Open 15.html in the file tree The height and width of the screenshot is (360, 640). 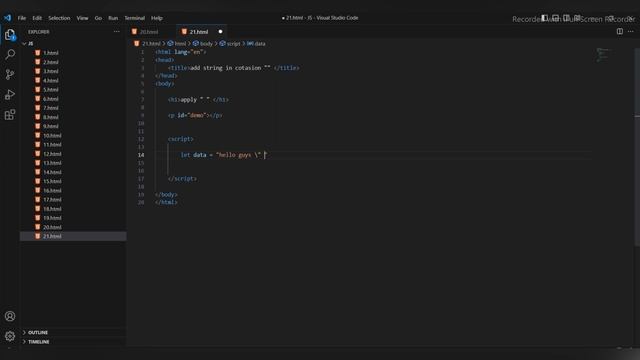pyautogui.click(x=52, y=181)
